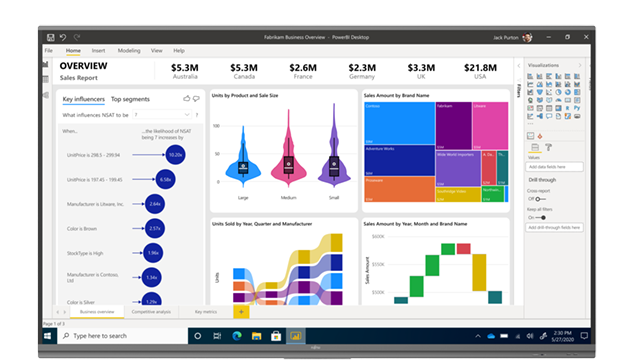The image size is (640, 360).
Task: Open Microsoft Store from the taskbar
Action: click(x=276, y=336)
